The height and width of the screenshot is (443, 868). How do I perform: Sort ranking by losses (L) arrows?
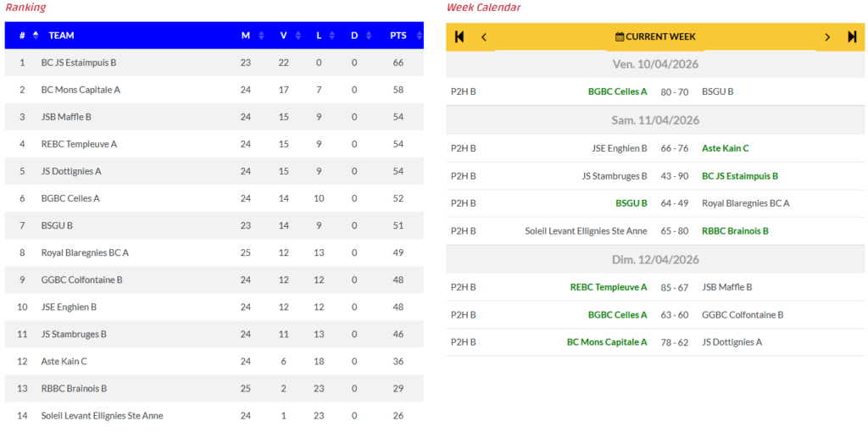(333, 36)
